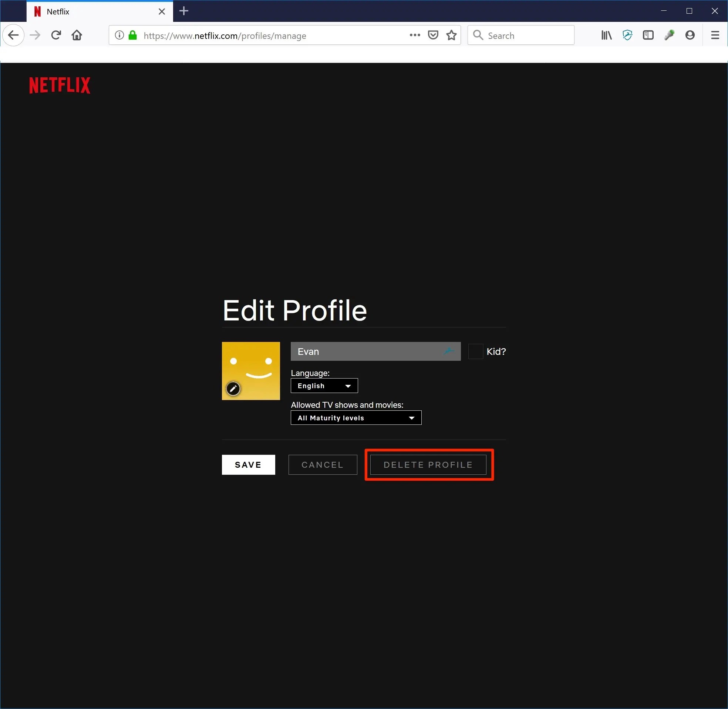This screenshot has width=728, height=709.
Task: Bookmark this page with the star icon
Action: pos(451,36)
